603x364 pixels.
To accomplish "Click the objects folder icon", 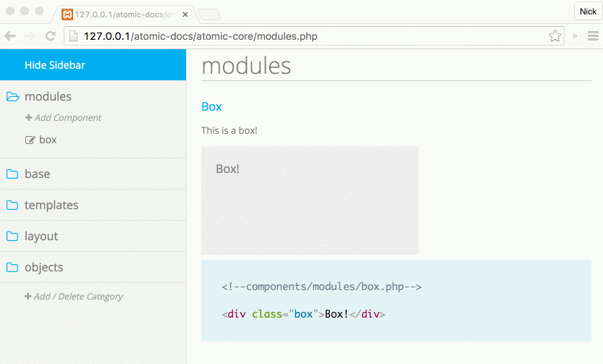I will [12, 267].
